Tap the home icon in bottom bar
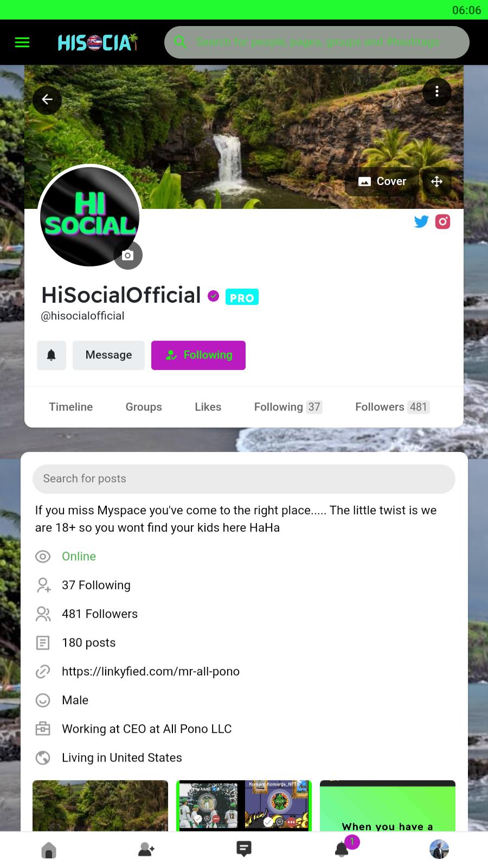488x868 pixels. 49,850
